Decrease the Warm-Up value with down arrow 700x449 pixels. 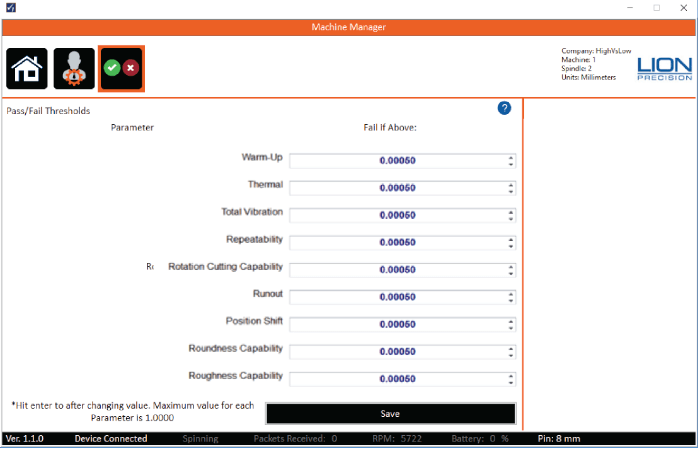(511, 164)
